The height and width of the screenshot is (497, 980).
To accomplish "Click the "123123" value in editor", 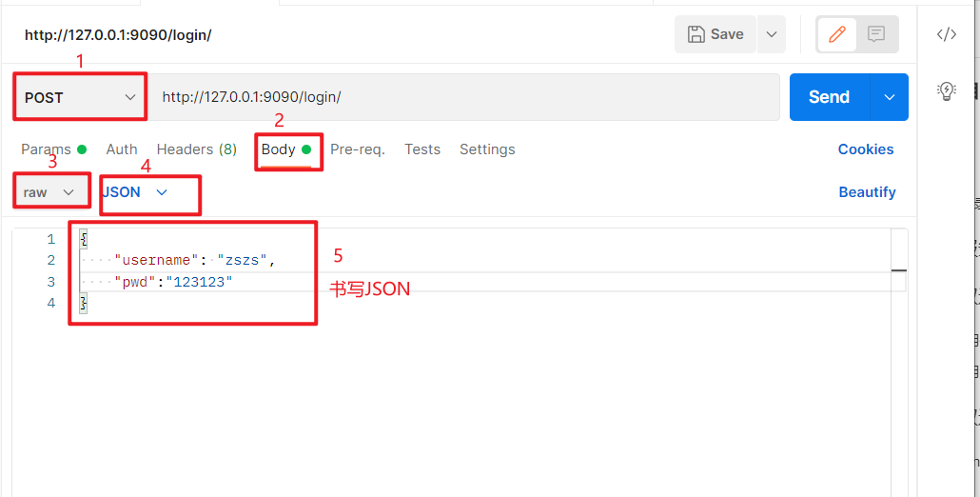I will (x=199, y=282).
